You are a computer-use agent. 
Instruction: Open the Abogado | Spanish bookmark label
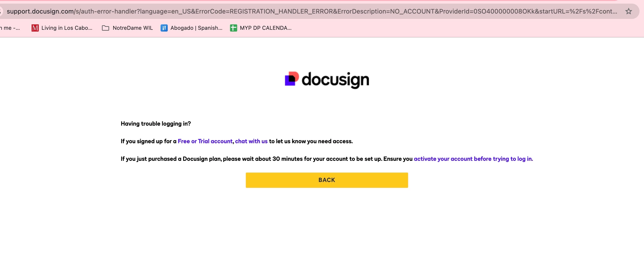coord(196,28)
